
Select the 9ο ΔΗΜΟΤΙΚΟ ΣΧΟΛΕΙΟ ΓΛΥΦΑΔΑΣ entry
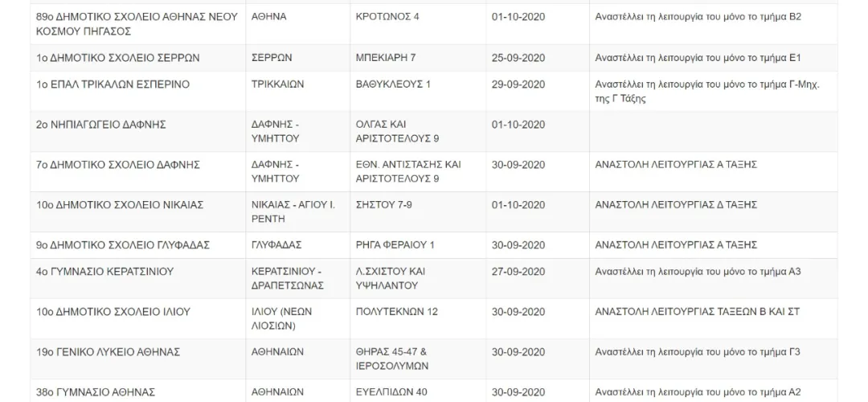pyautogui.click(x=123, y=245)
